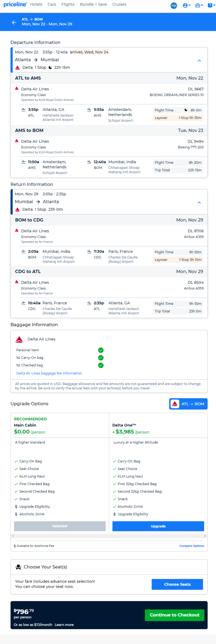Image resolution: width=216 pixels, height=644 pixels.
Task: Open the help question mark icon
Action: (x=211, y=5)
